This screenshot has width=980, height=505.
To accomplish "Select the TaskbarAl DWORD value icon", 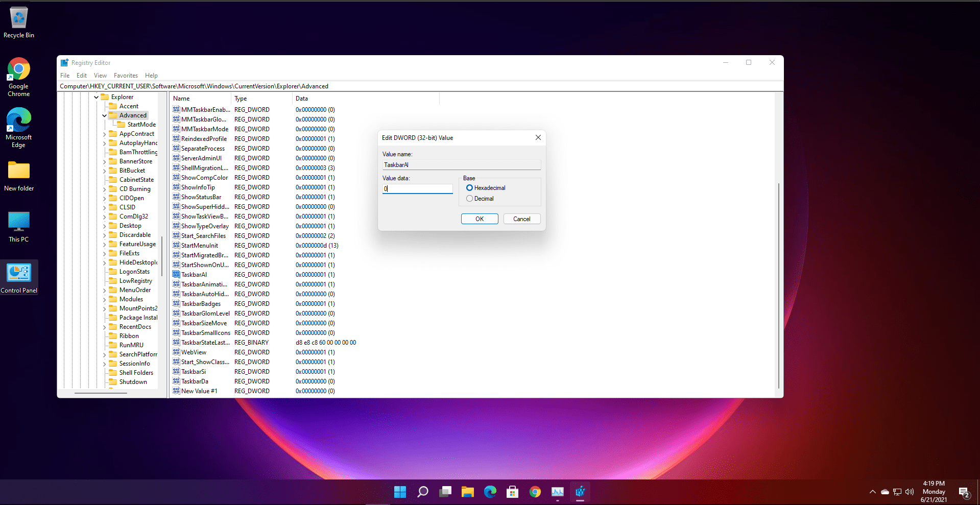I will 176,274.
